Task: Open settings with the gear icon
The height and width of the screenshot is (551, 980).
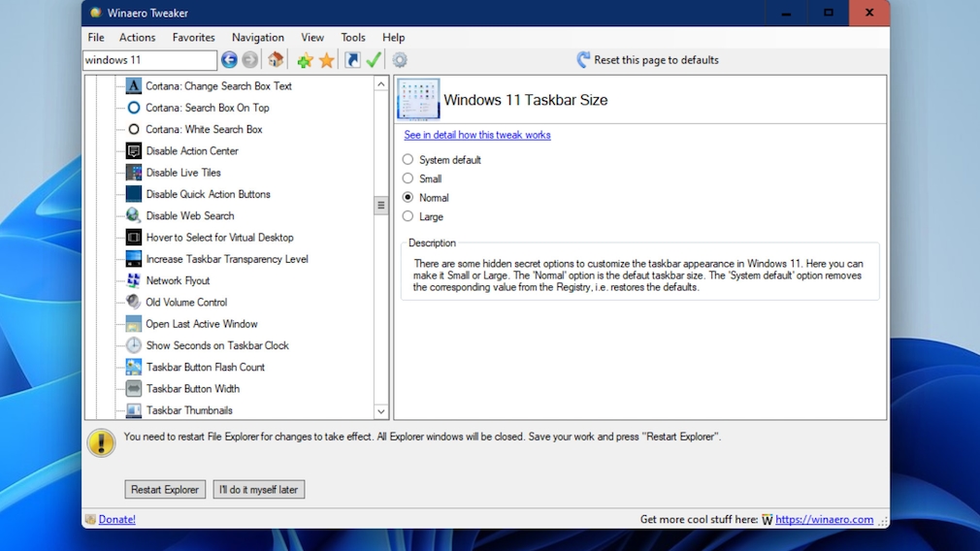Action: 400,60
